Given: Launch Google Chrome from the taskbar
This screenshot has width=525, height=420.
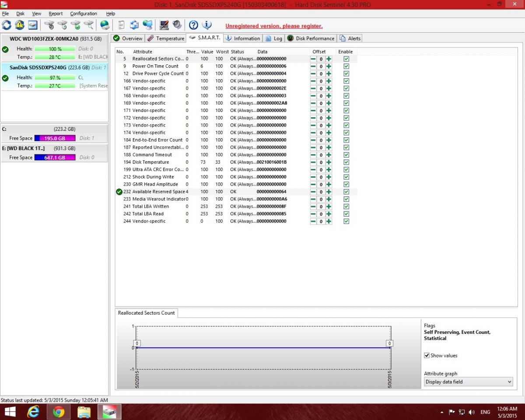Looking at the screenshot, I should pos(59,412).
